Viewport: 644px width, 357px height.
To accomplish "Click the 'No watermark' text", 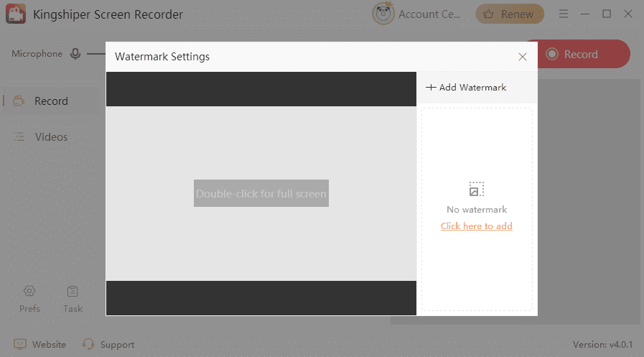I will (477, 210).
